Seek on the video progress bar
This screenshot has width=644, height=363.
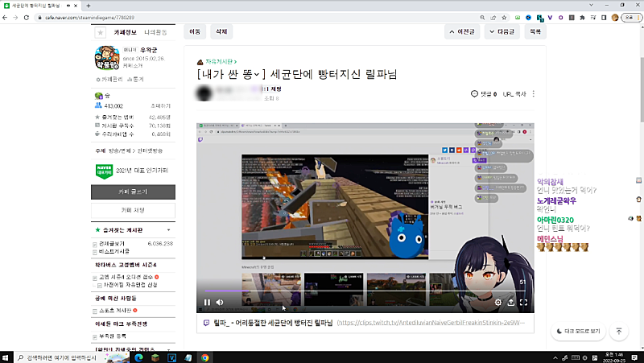pyautogui.click(x=322, y=291)
